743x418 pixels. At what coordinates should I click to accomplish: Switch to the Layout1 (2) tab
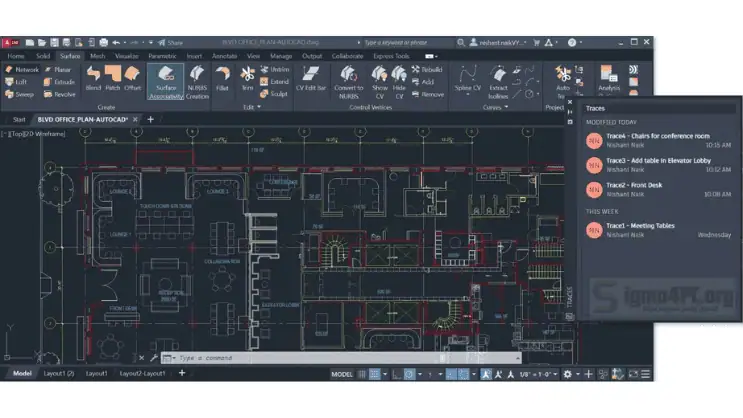coord(59,373)
